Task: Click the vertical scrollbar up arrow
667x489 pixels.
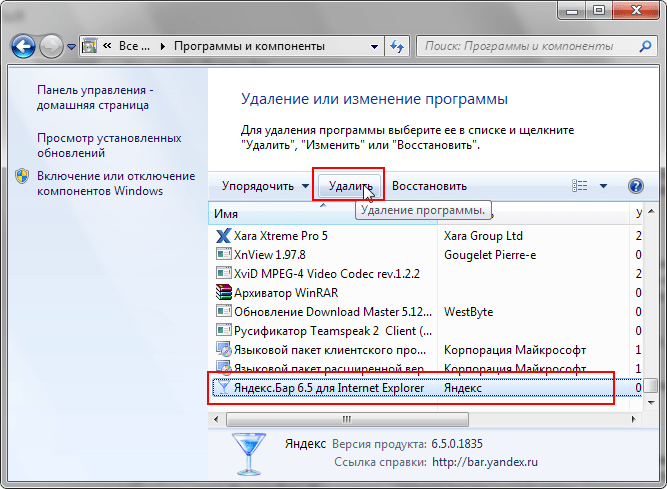Action: coord(651,211)
